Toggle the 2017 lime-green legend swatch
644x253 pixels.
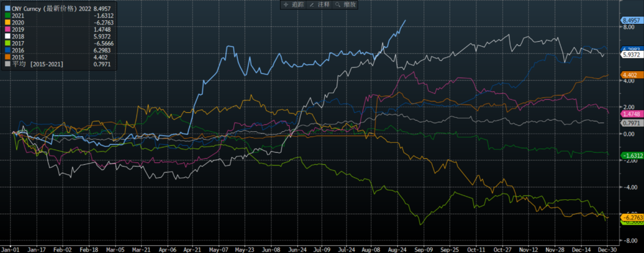coord(7,44)
